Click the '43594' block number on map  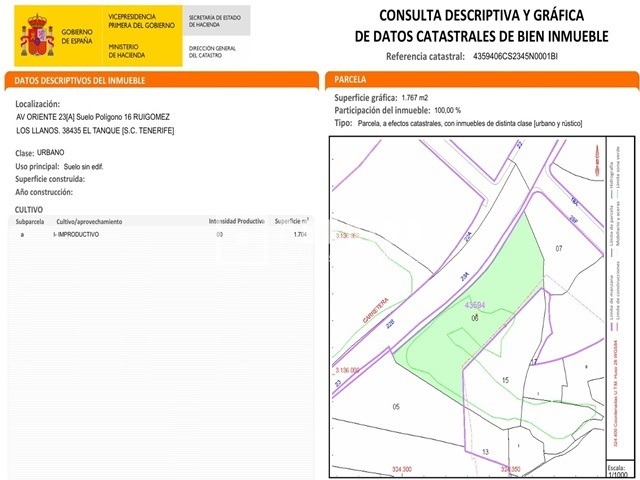coord(475,305)
